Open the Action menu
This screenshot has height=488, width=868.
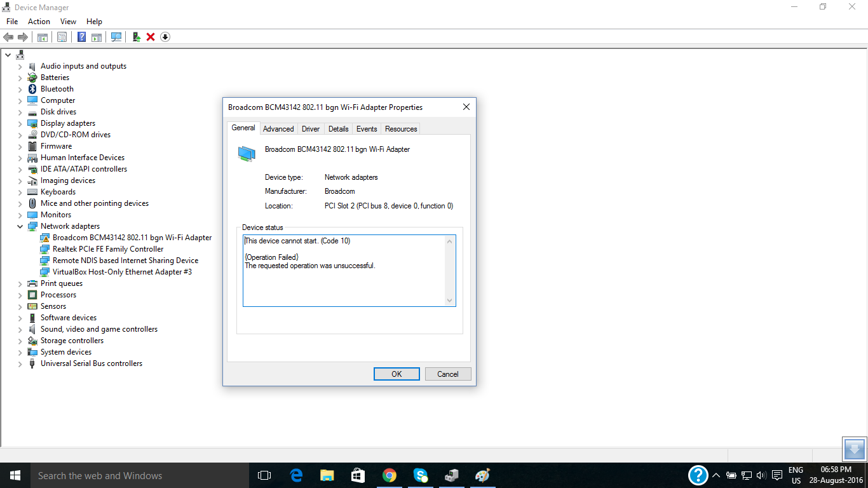click(39, 22)
